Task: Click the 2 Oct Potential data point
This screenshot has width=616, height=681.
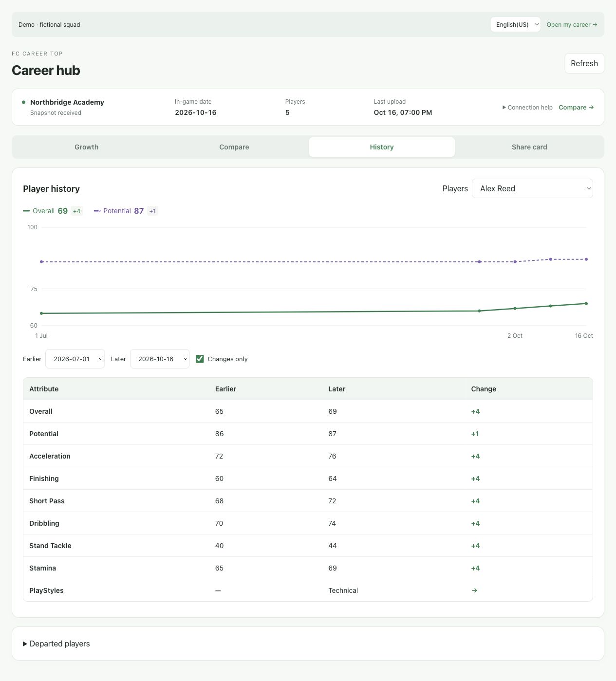Action: (x=515, y=262)
